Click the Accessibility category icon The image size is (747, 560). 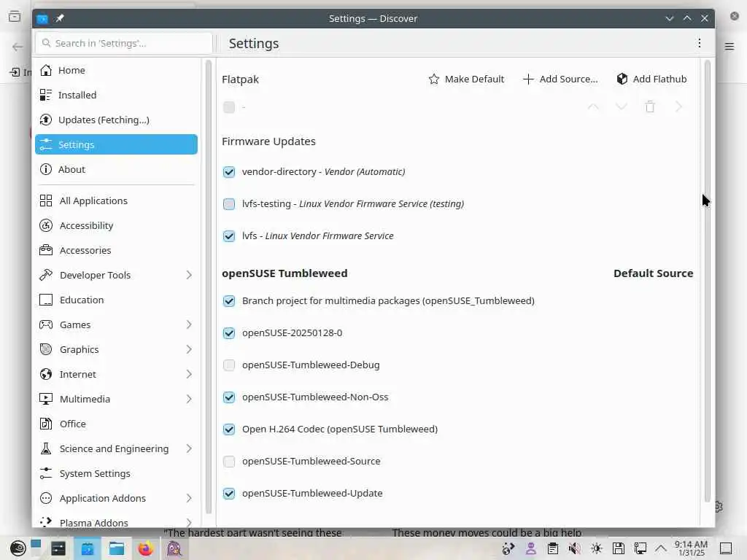click(x=46, y=225)
